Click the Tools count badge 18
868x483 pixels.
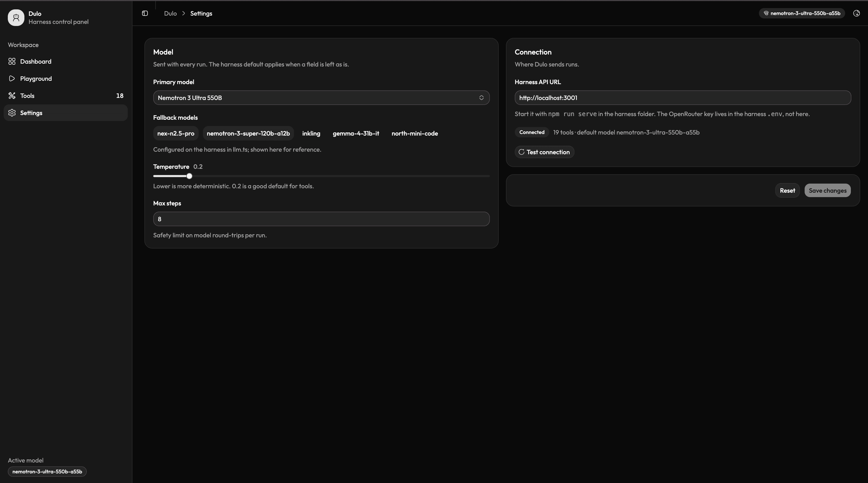coord(120,96)
